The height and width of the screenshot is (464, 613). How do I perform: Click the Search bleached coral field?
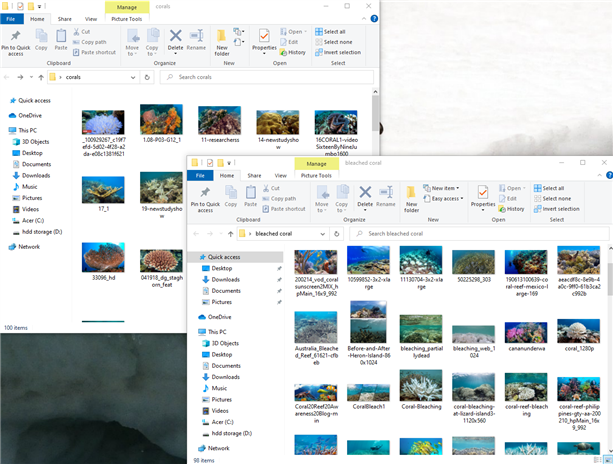coord(479,234)
